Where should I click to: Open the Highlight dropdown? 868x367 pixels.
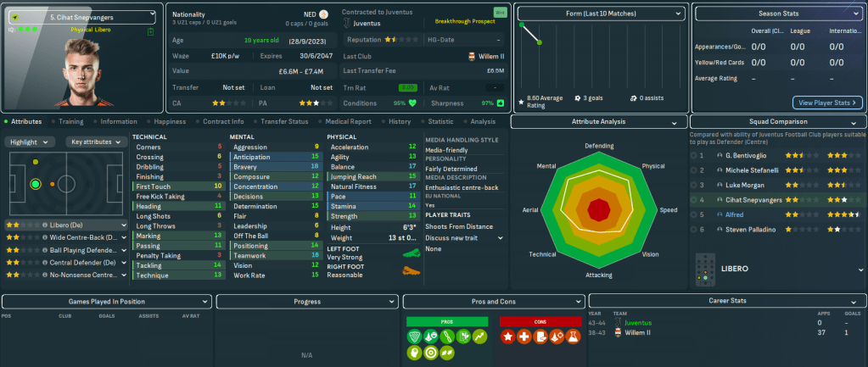click(x=32, y=142)
